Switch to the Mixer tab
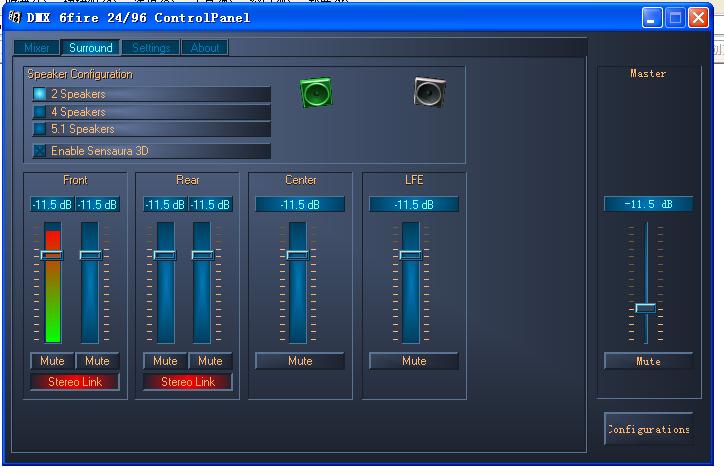The width and height of the screenshot is (724, 474). pyautogui.click(x=36, y=48)
